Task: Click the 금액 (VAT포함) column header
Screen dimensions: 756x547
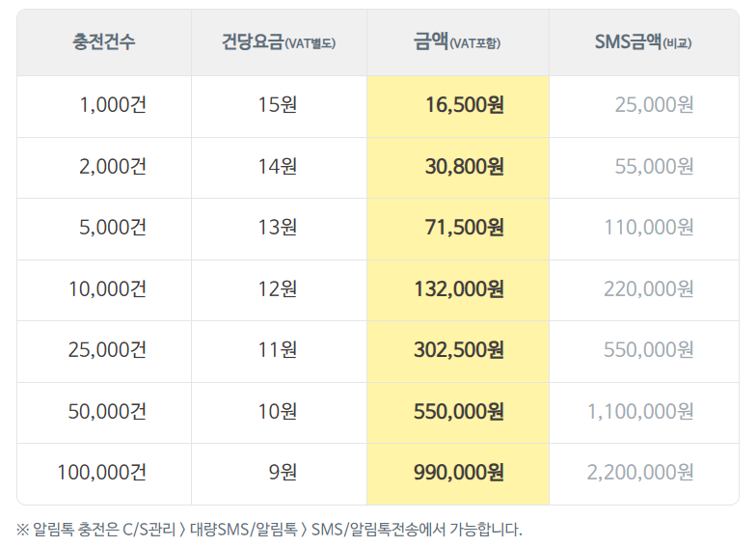Action: click(457, 42)
